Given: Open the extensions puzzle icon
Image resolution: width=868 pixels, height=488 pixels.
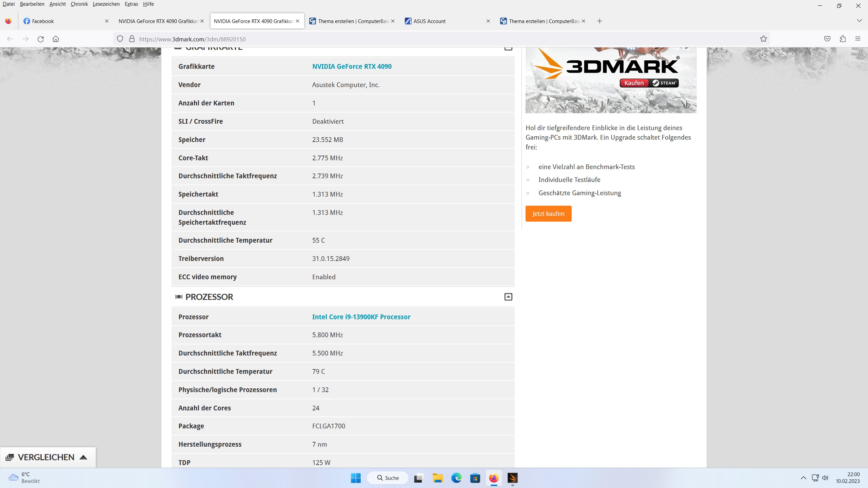Looking at the screenshot, I should click(x=843, y=39).
